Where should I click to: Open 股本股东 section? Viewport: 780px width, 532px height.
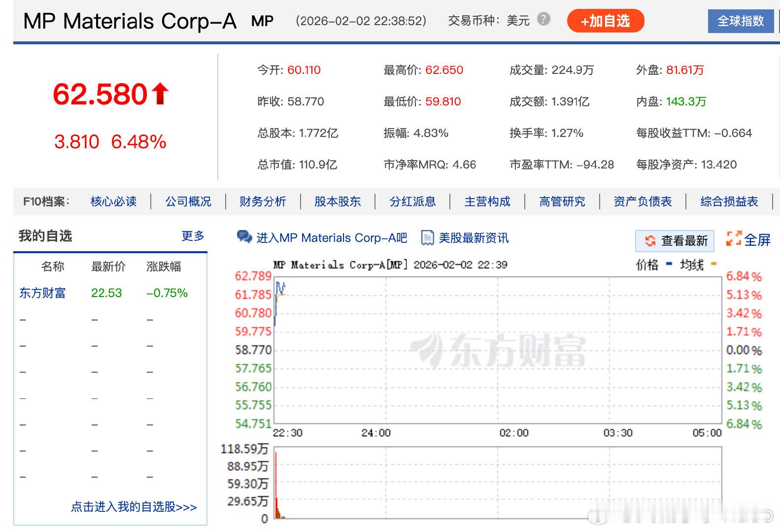click(338, 201)
